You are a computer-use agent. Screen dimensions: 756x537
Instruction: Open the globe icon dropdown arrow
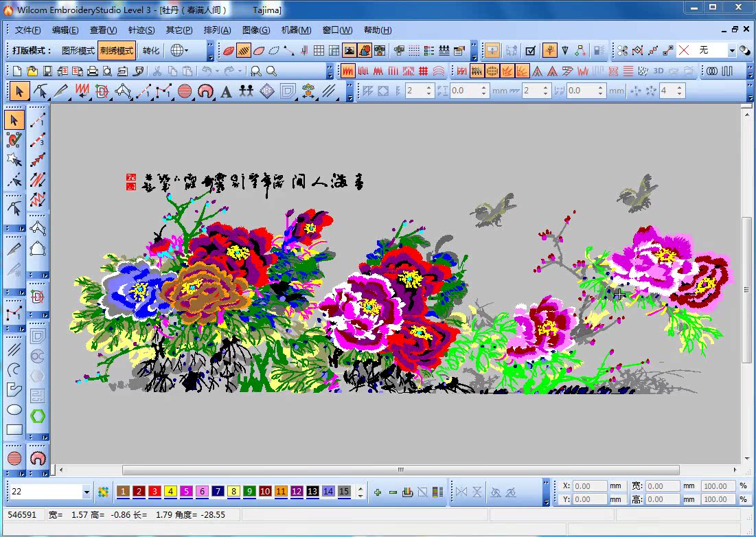pyautogui.click(x=186, y=50)
